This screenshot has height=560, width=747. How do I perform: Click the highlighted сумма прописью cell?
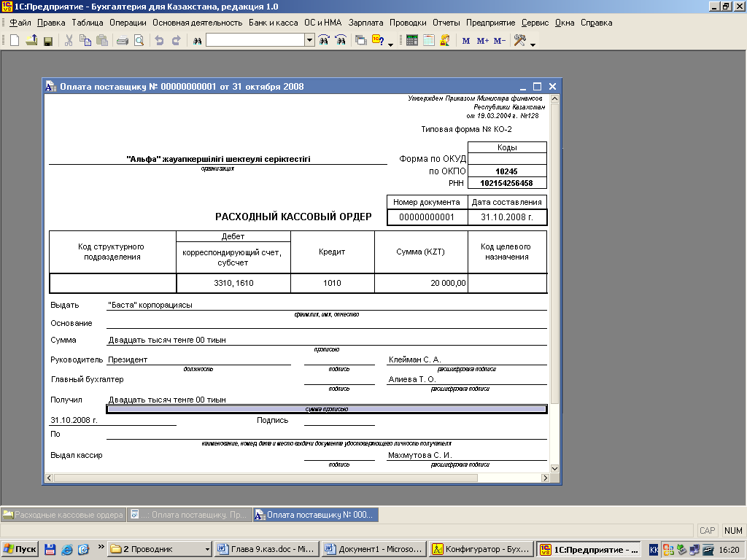pyautogui.click(x=327, y=409)
